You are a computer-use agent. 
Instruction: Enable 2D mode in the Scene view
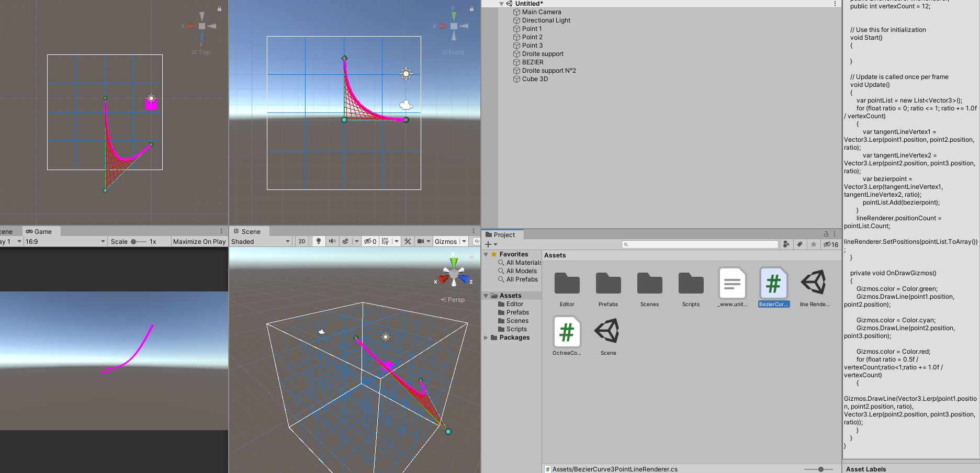(301, 241)
